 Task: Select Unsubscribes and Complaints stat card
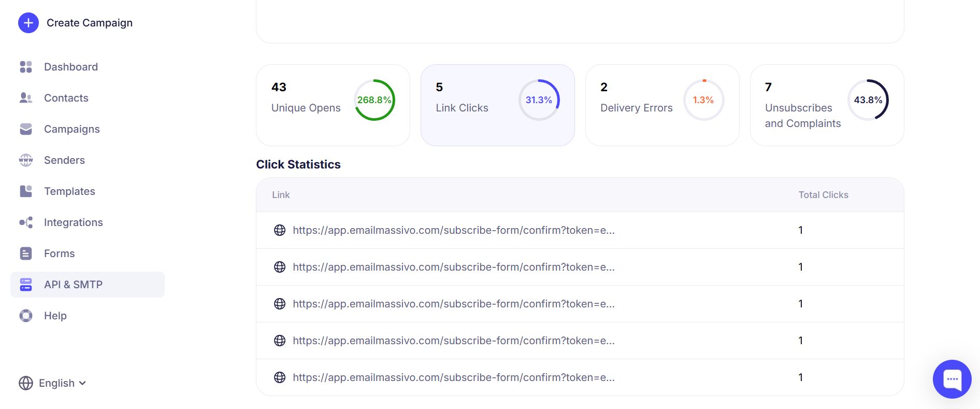point(827,105)
